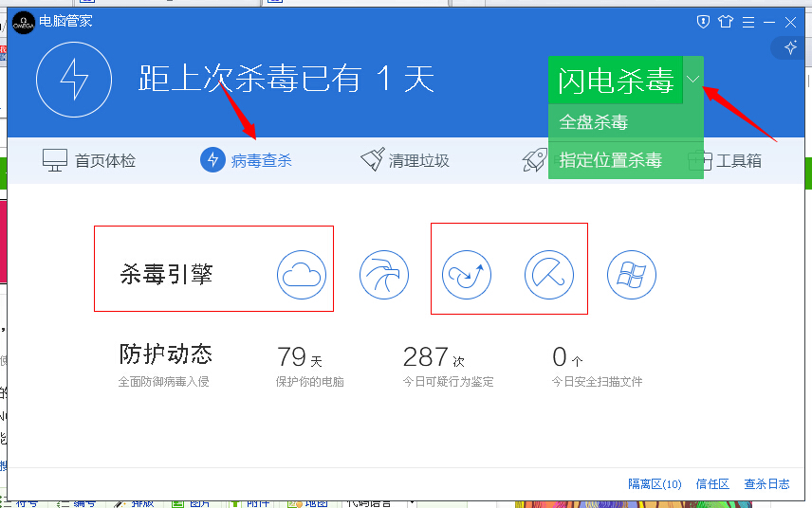Open the 查杀日志 link
The height and width of the screenshot is (508, 812).
(x=767, y=484)
